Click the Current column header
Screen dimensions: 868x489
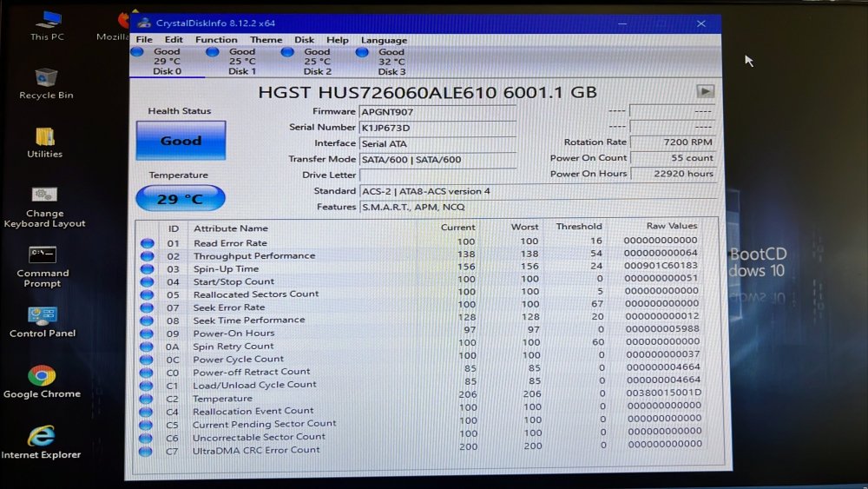click(x=457, y=227)
